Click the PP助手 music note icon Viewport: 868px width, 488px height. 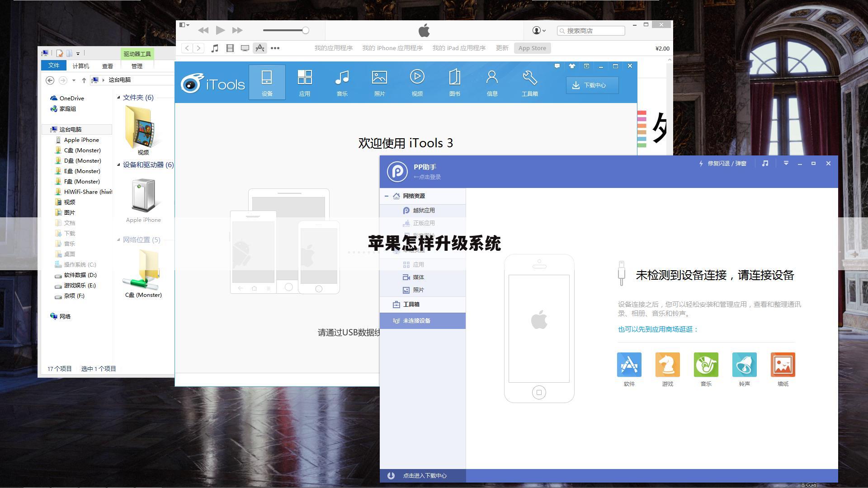765,163
